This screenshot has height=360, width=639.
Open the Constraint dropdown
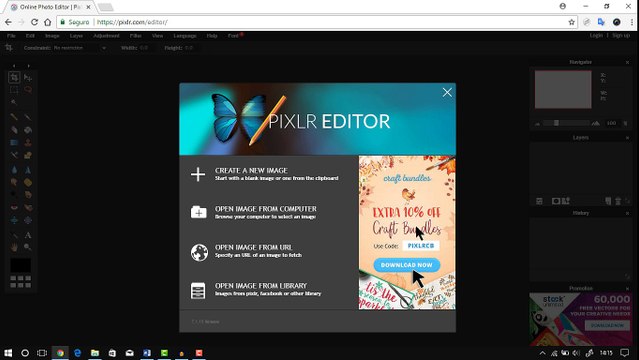(79, 48)
